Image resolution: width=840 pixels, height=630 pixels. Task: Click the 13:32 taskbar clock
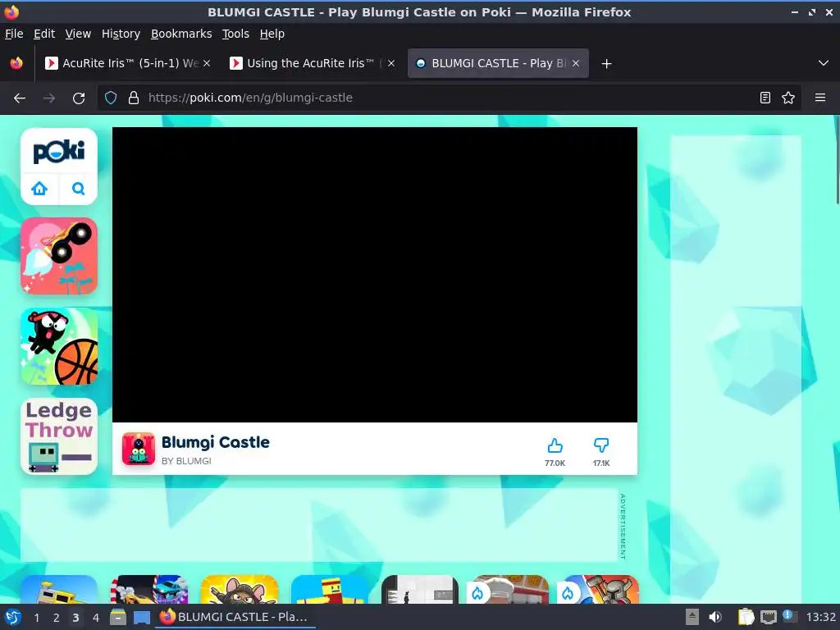pos(820,617)
